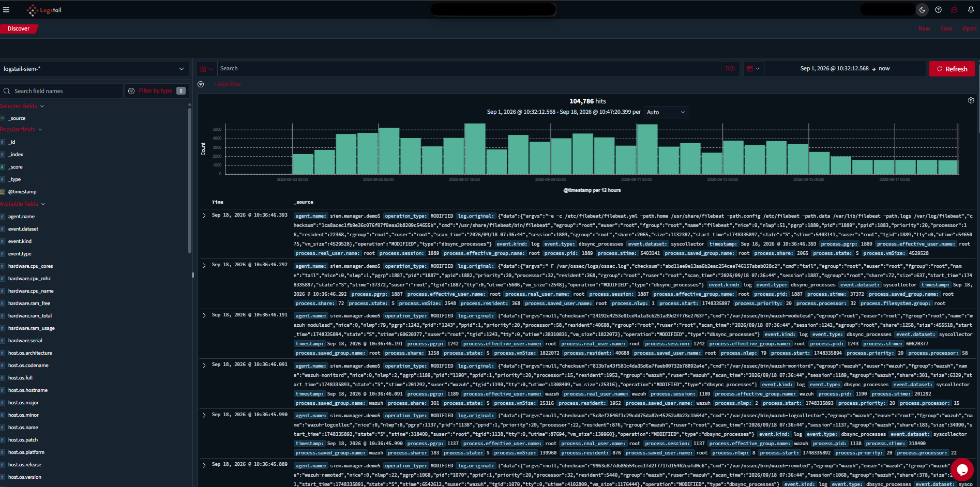Open Filter by type options
This screenshot has height=487, width=980.
(157, 91)
